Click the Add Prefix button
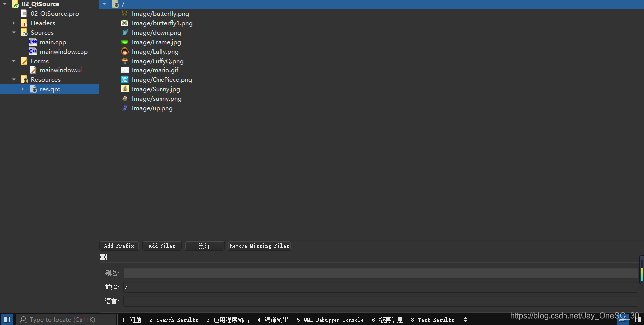The width and height of the screenshot is (644, 325). coord(119,246)
